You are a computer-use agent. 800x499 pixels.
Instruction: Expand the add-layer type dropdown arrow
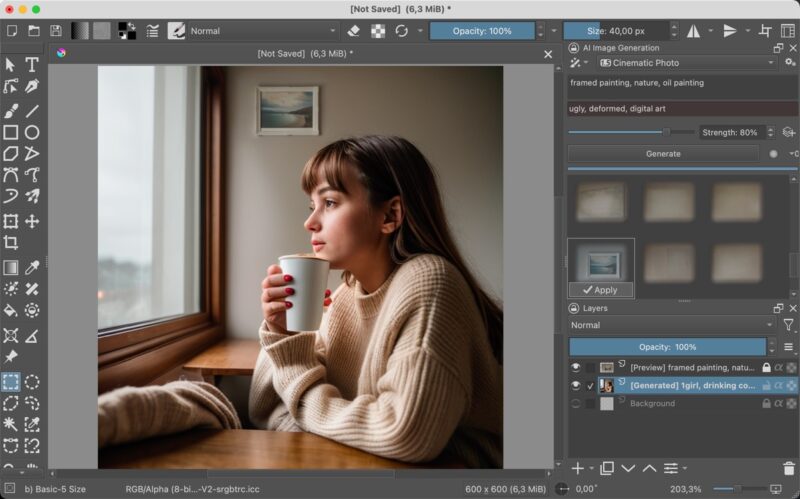click(592, 468)
